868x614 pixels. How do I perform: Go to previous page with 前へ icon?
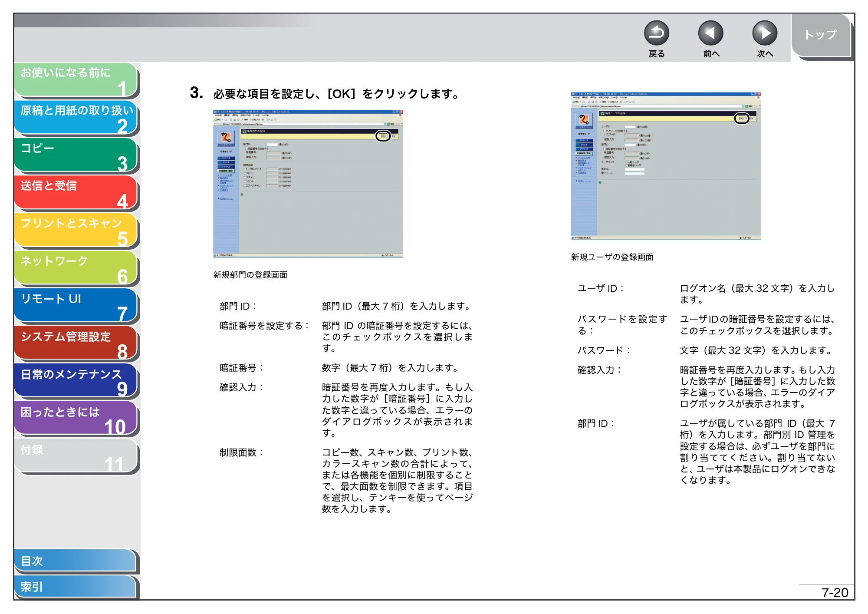click(x=710, y=33)
